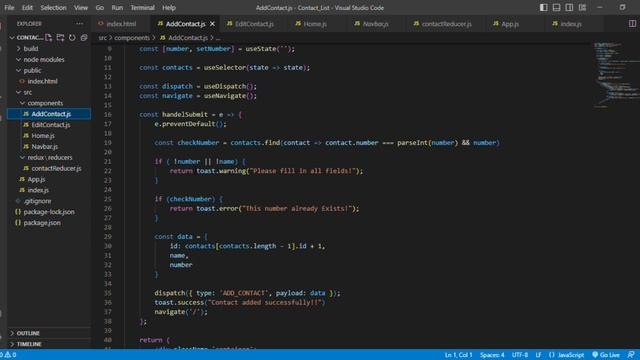
Task: Switch to the App.js editor tab
Action: tap(510, 24)
